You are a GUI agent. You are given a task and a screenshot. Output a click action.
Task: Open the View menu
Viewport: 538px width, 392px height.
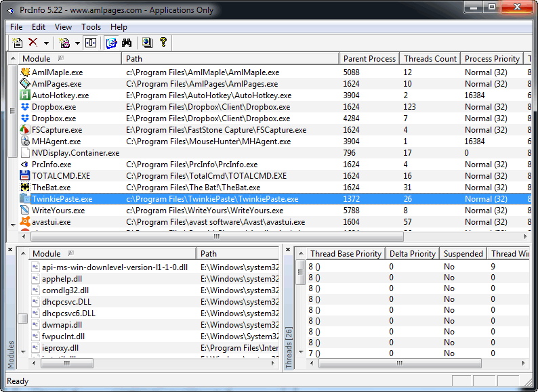click(63, 27)
